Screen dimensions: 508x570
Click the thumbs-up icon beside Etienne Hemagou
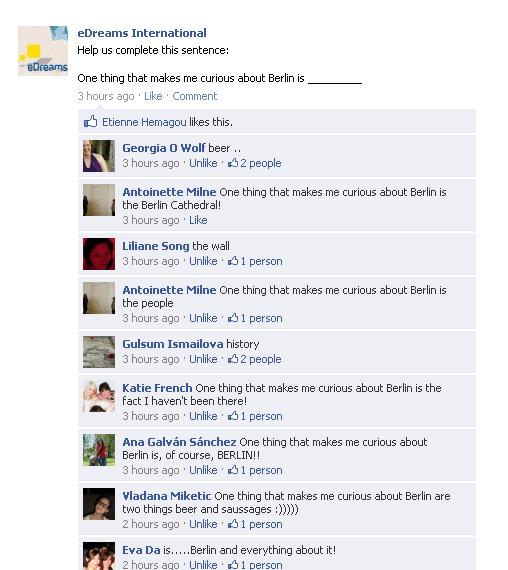pos(91,121)
